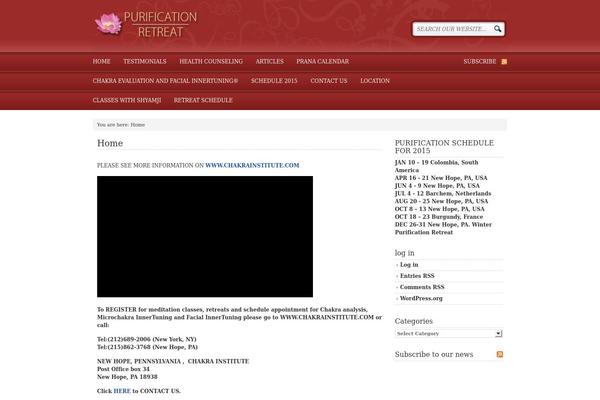Image resolution: width=600 pixels, height=400 pixels.
Task: Open Prana Calendar menu item
Action: 323,61
